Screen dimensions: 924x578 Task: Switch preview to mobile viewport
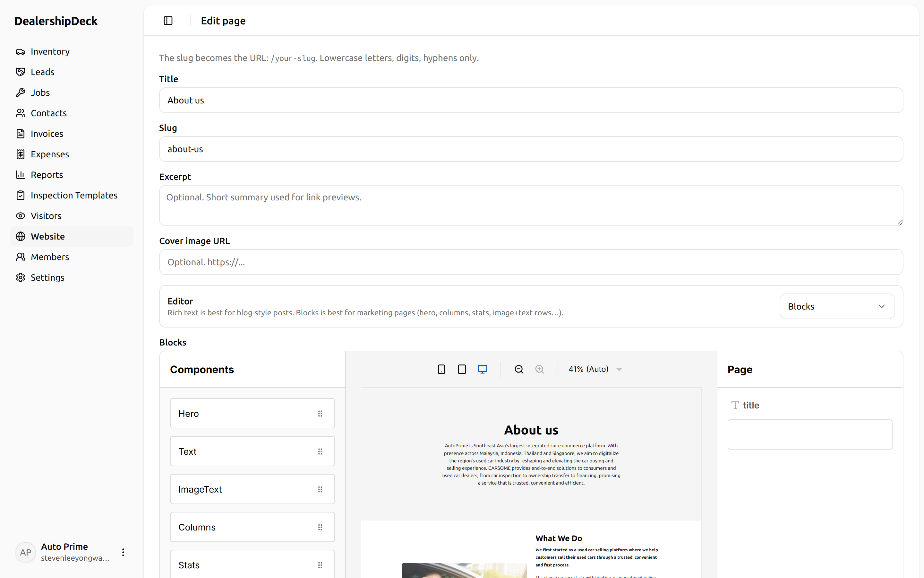(x=441, y=369)
